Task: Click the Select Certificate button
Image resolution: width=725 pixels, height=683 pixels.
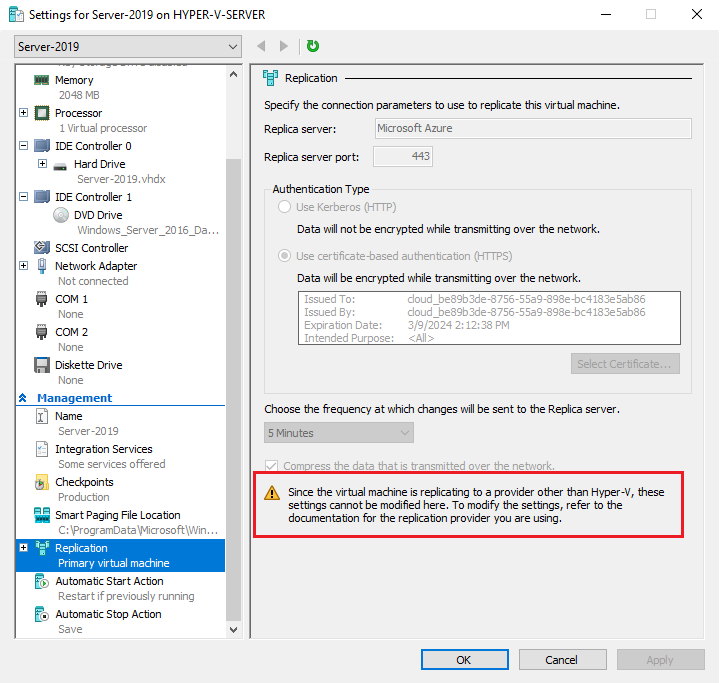Action: (x=625, y=364)
